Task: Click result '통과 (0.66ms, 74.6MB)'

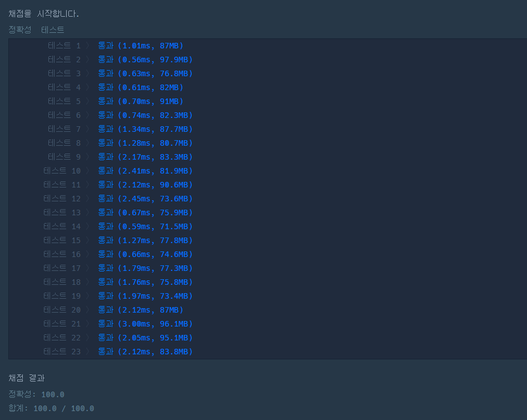Action: pyautogui.click(x=145, y=254)
